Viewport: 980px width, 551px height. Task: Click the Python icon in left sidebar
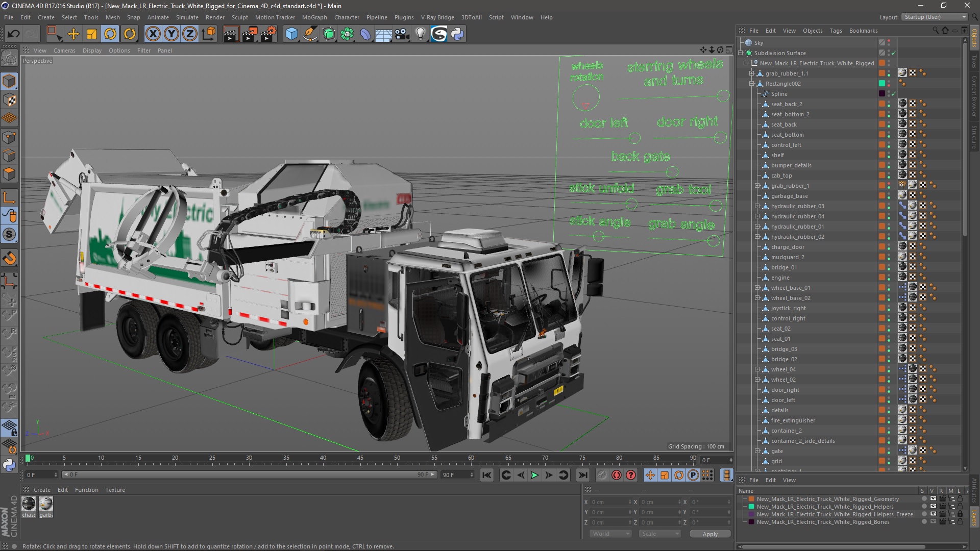[x=9, y=465]
